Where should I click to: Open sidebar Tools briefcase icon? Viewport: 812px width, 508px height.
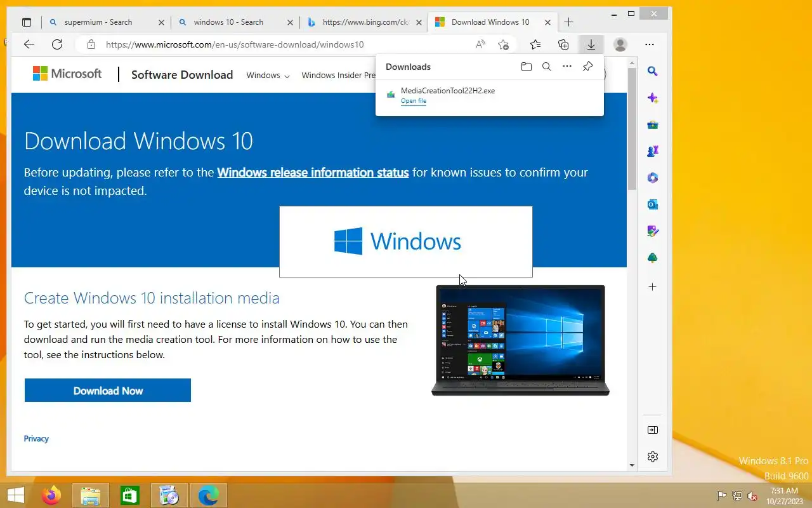point(653,125)
